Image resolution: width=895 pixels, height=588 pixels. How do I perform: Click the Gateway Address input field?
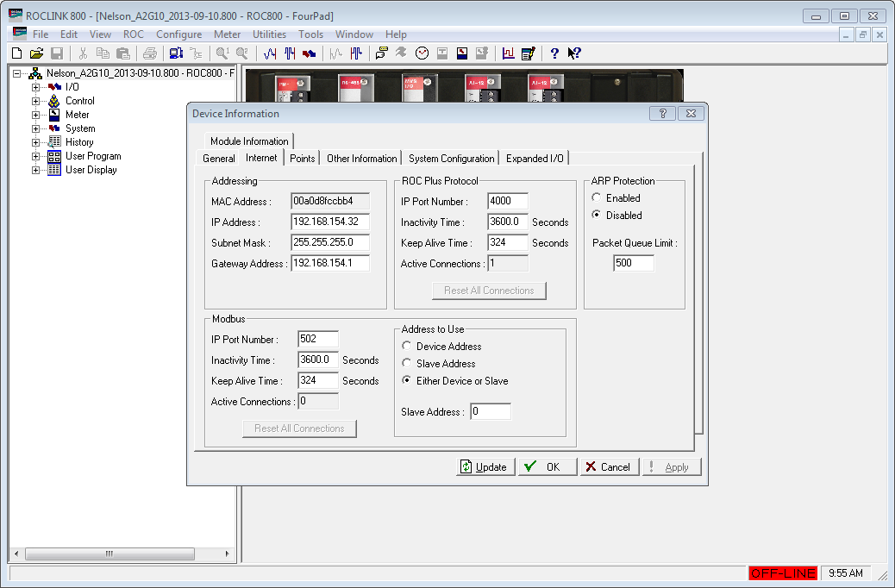330,263
